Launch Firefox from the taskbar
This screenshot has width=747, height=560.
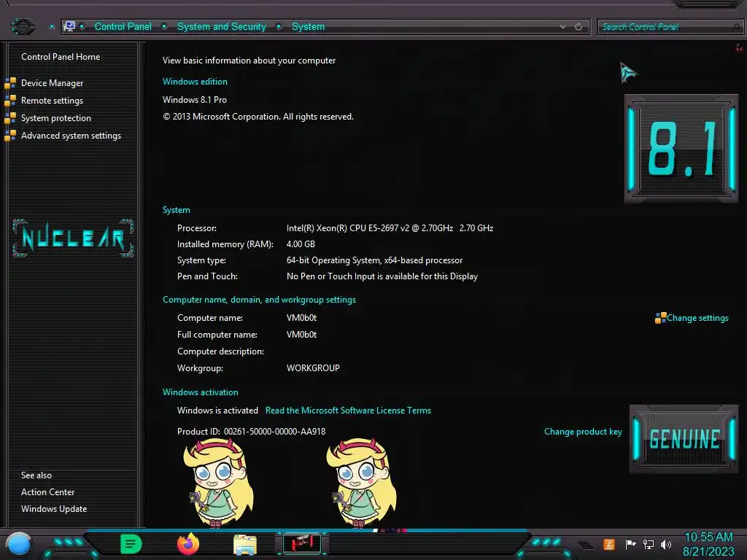(188, 544)
